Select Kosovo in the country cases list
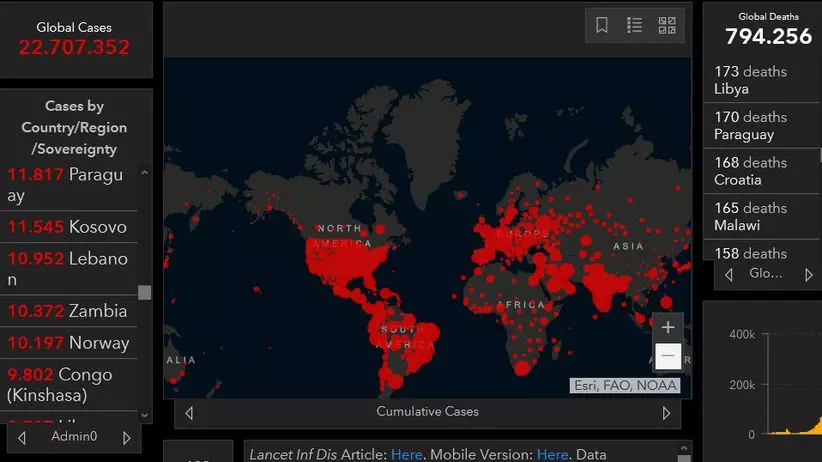Screen dimensions: 822x462 68,227
